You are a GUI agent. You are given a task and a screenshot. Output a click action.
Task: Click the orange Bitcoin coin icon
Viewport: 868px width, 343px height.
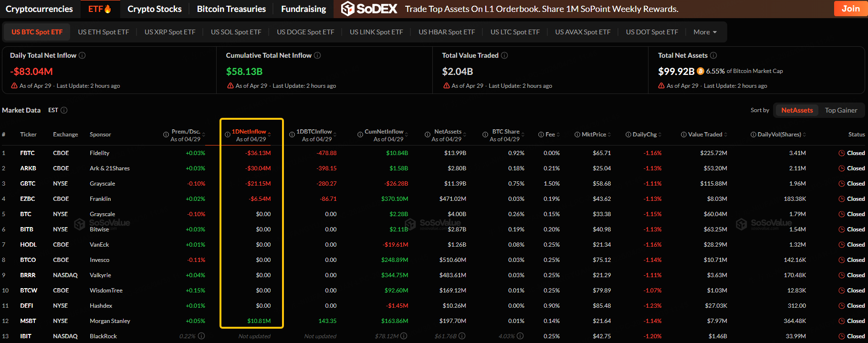(x=701, y=71)
